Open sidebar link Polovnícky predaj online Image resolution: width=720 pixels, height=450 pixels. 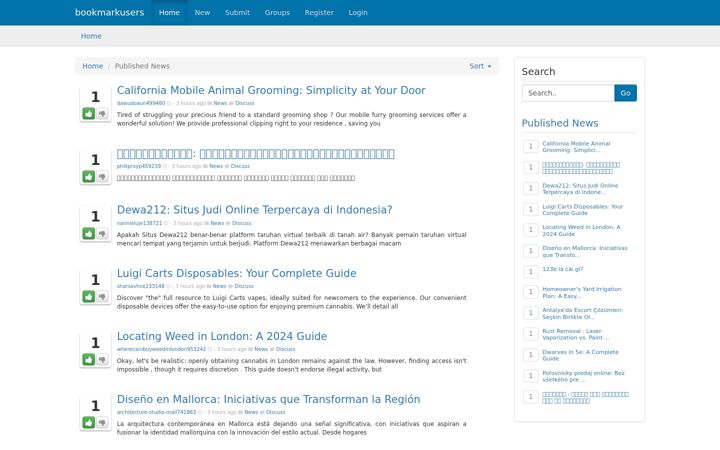coord(583,377)
